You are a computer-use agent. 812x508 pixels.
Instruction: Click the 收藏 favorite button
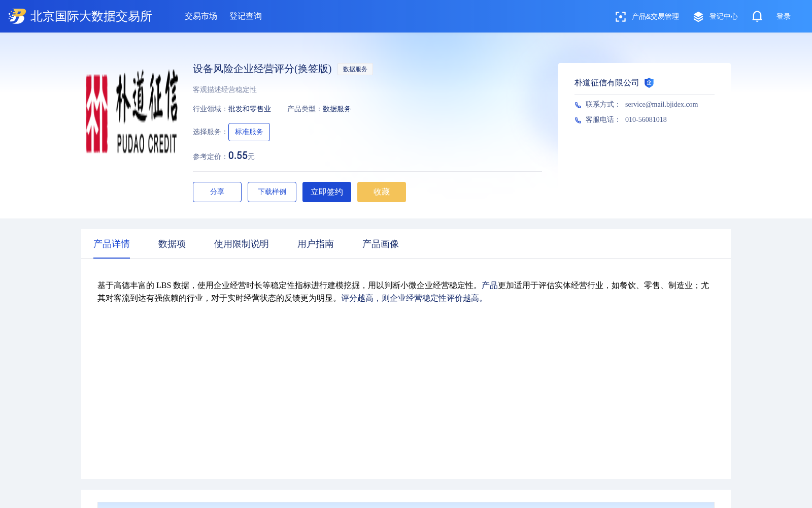click(382, 192)
